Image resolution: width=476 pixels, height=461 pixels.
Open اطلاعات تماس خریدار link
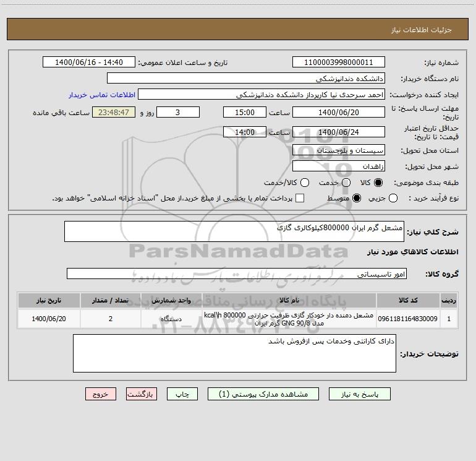[102, 95]
